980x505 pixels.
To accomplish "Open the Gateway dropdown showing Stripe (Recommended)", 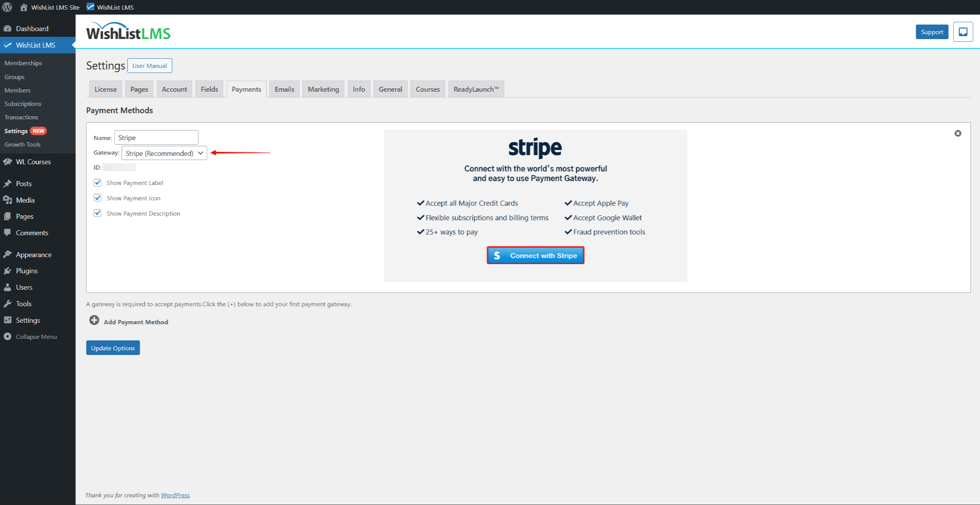I will [164, 153].
